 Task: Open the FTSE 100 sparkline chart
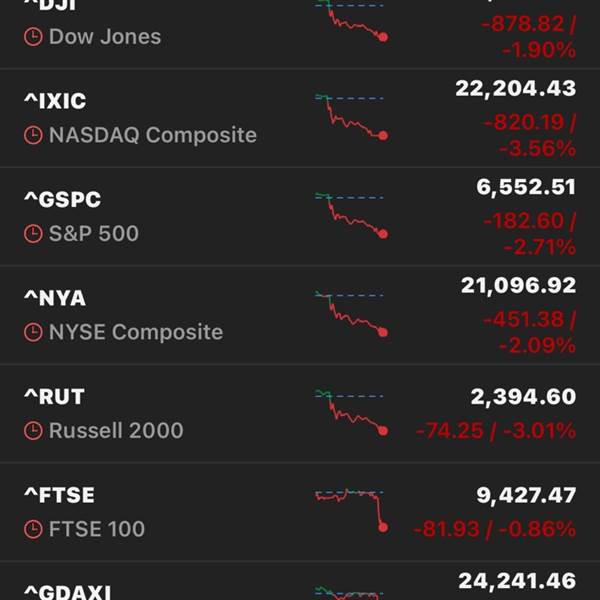tap(351, 509)
